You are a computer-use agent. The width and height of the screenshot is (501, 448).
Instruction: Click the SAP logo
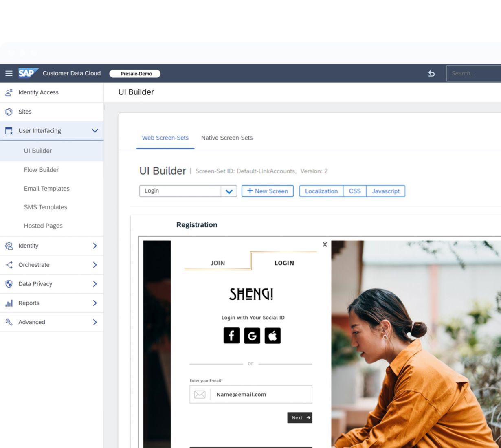[28, 73]
